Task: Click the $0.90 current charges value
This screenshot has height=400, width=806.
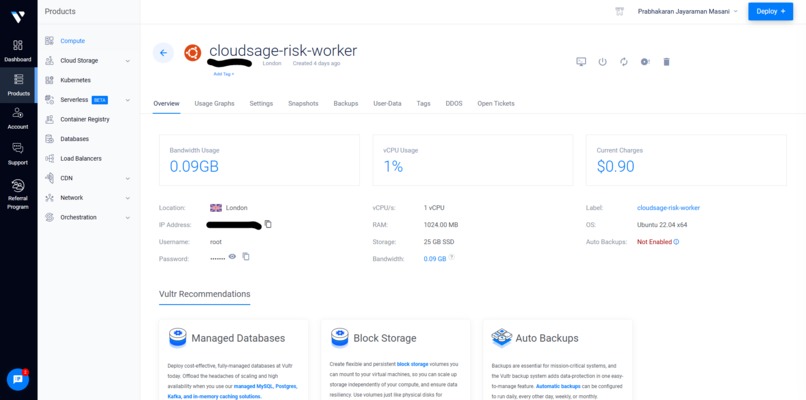Action: 615,166
